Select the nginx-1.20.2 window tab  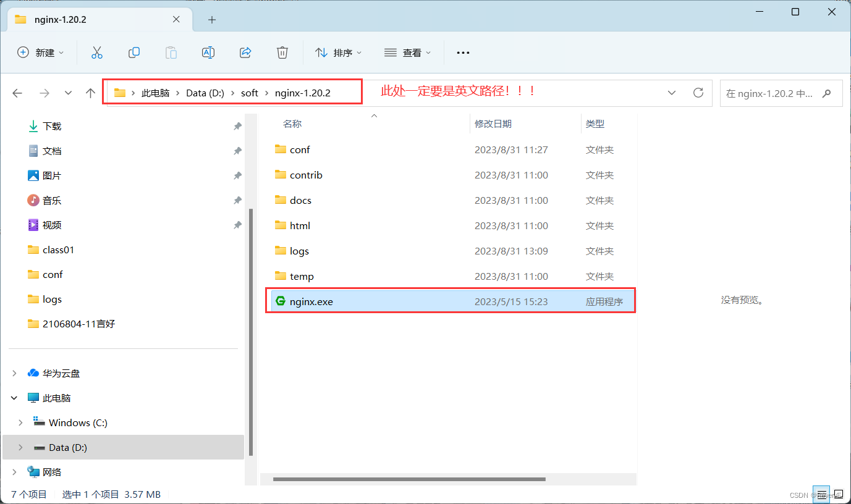click(99, 20)
